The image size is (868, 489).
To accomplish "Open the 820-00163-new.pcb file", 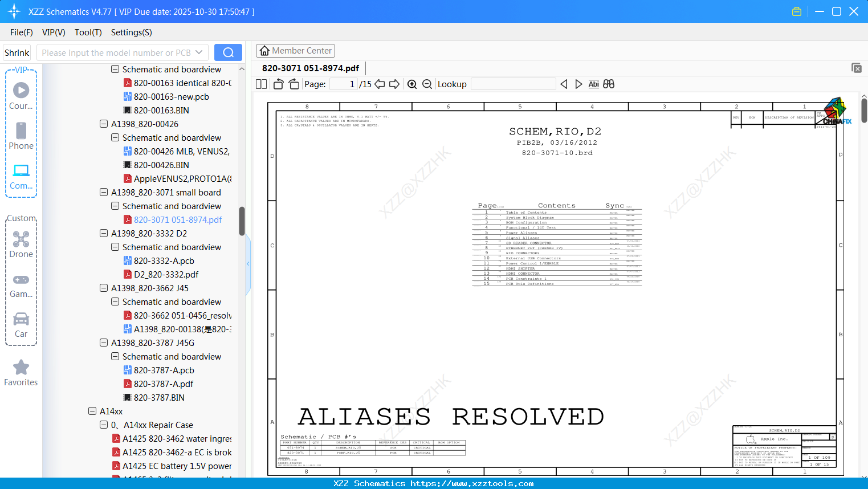I will tap(172, 96).
